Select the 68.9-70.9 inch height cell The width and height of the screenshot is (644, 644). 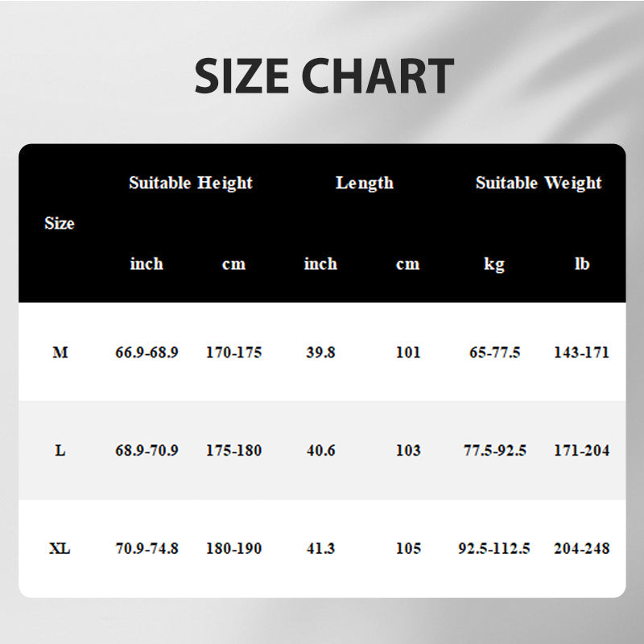point(147,451)
